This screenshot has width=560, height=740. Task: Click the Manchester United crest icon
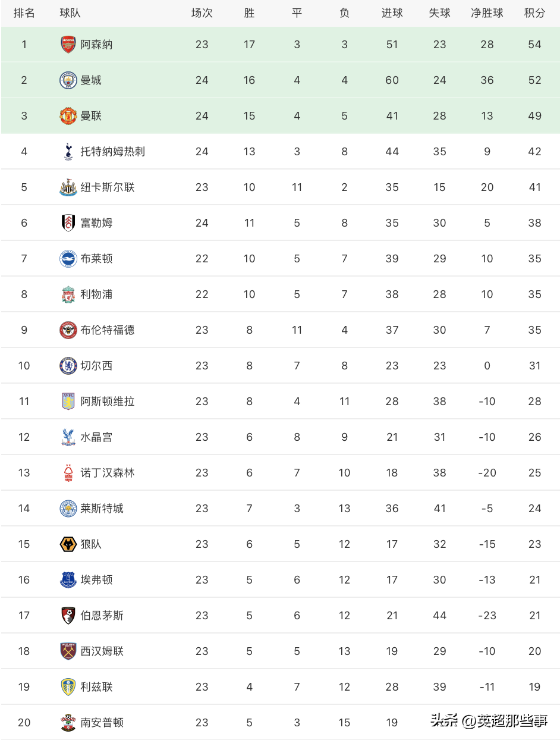(68, 116)
